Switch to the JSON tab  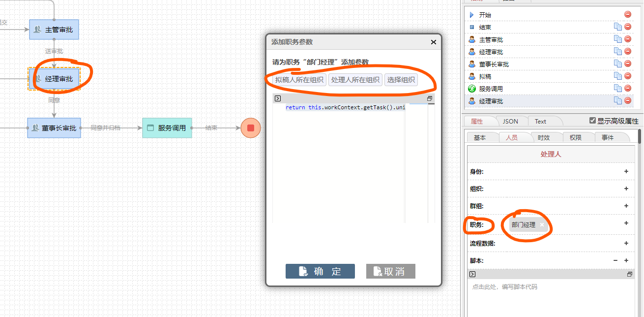(x=510, y=121)
